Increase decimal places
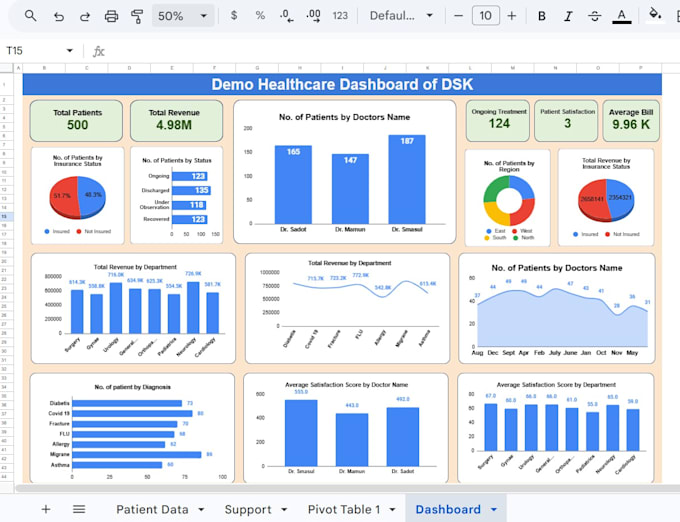The height and width of the screenshot is (522, 680). [x=313, y=16]
